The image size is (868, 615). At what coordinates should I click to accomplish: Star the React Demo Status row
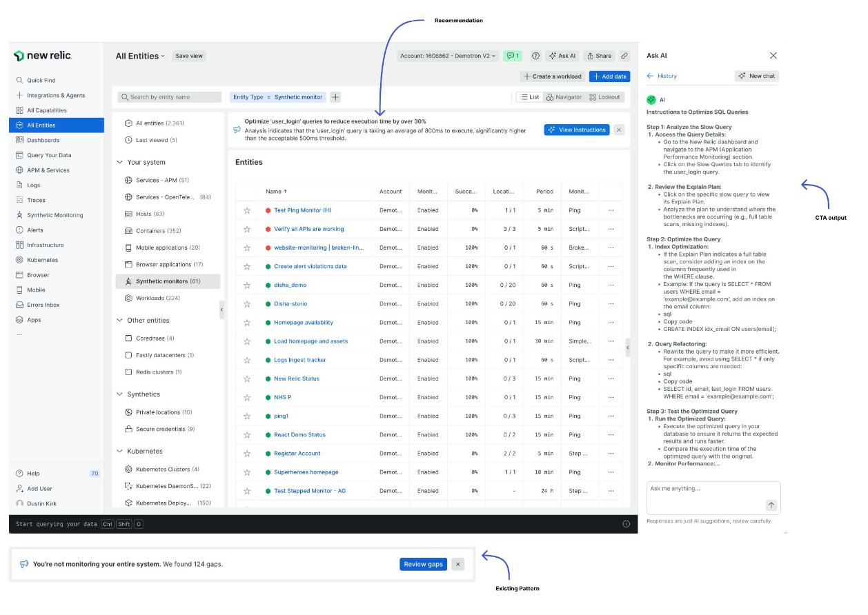point(247,435)
